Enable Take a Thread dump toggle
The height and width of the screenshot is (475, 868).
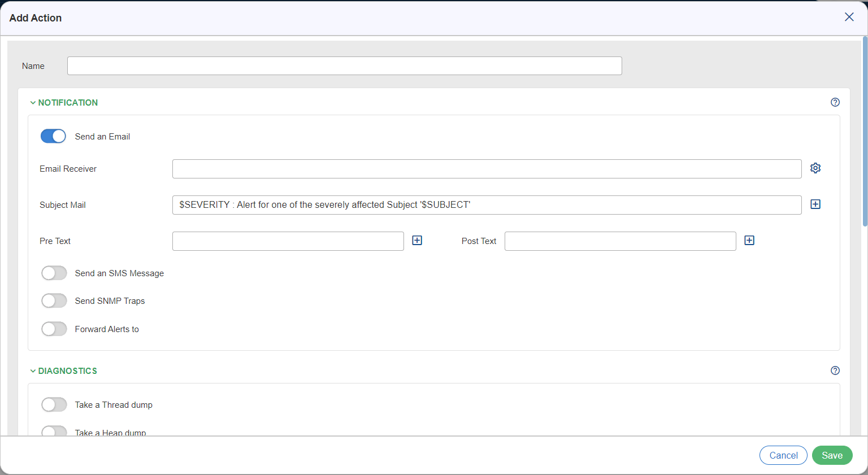point(54,405)
